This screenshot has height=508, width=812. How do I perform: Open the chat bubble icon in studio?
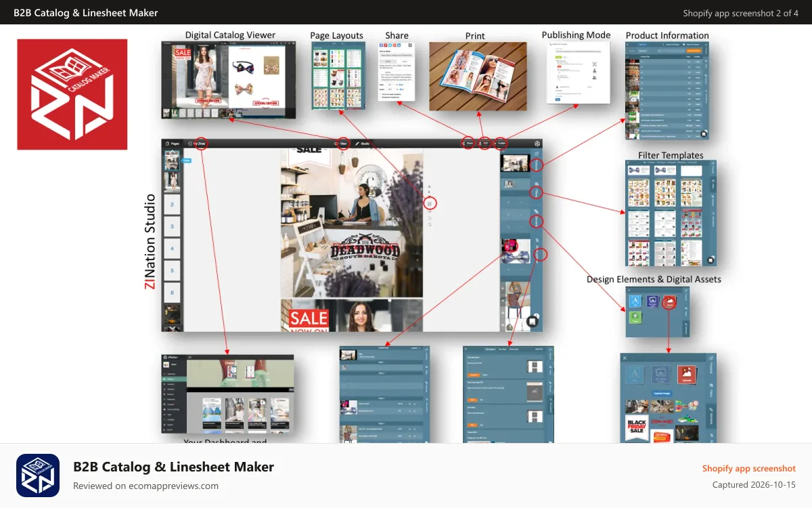coord(533,322)
